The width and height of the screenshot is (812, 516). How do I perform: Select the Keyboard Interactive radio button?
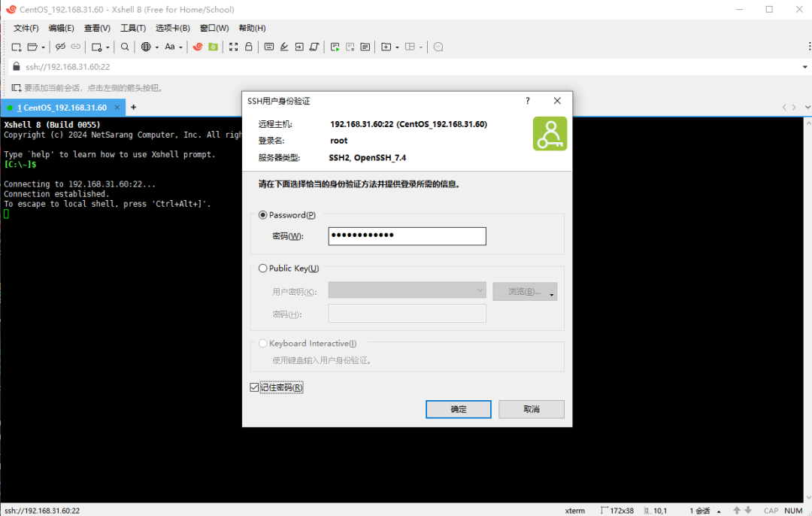pyautogui.click(x=263, y=344)
